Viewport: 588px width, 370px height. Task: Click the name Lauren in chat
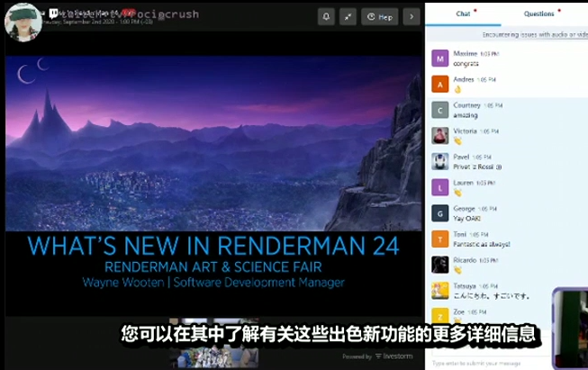463,183
